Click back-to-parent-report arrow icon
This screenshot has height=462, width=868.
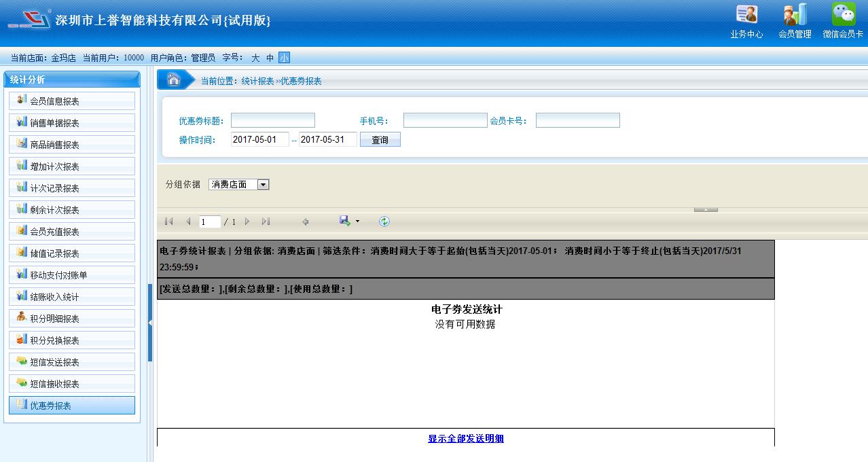(306, 221)
